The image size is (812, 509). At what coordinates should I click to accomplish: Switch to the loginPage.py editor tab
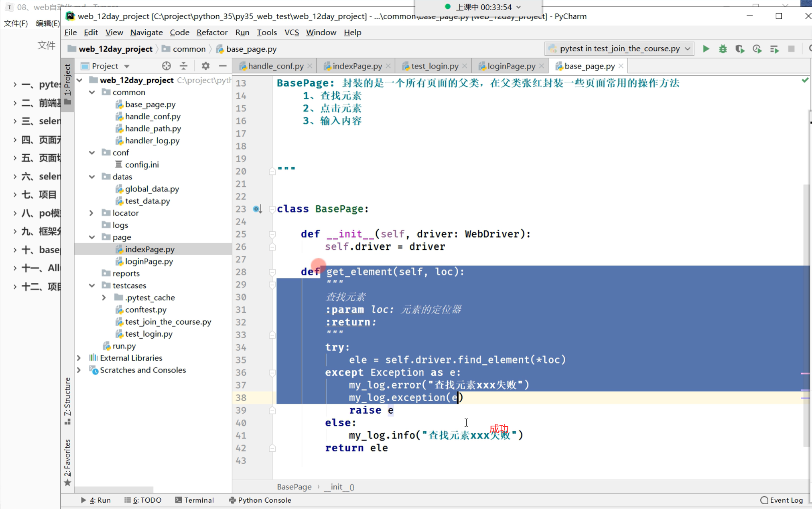point(511,66)
